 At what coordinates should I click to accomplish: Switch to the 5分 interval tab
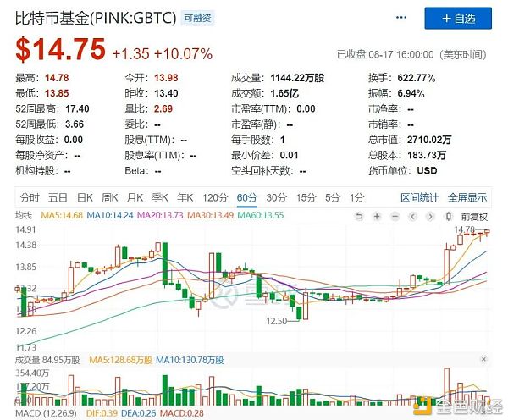coord(333,197)
